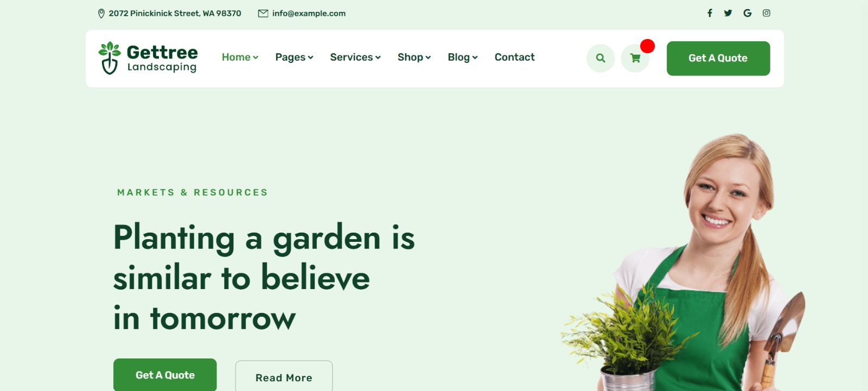The height and width of the screenshot is (391, 868).
Task: Open the Blog dropdown menu
Action: pos(463,57)
